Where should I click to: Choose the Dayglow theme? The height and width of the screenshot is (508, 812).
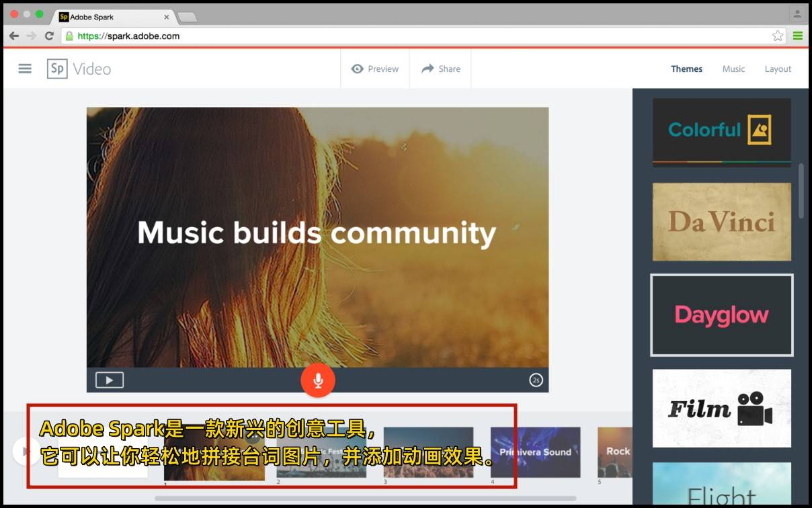click(721, 314)
